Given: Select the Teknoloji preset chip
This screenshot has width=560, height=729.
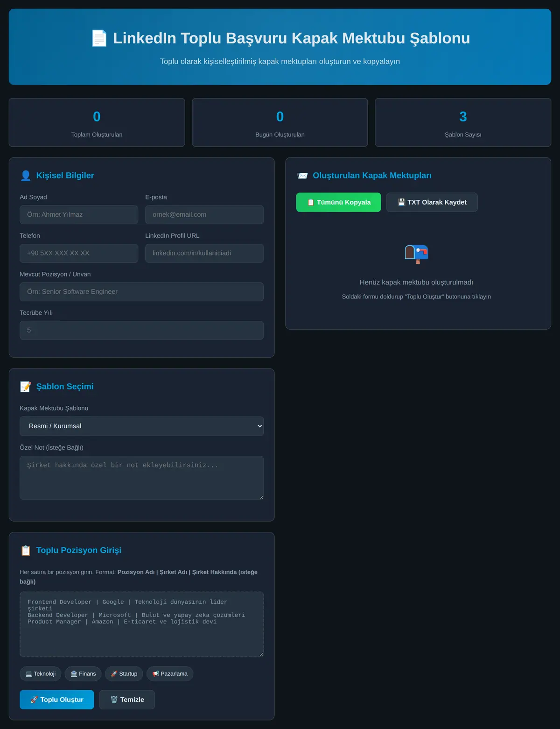Looking at the screenshot, I should pyautogui.click(x=40, y=674).
